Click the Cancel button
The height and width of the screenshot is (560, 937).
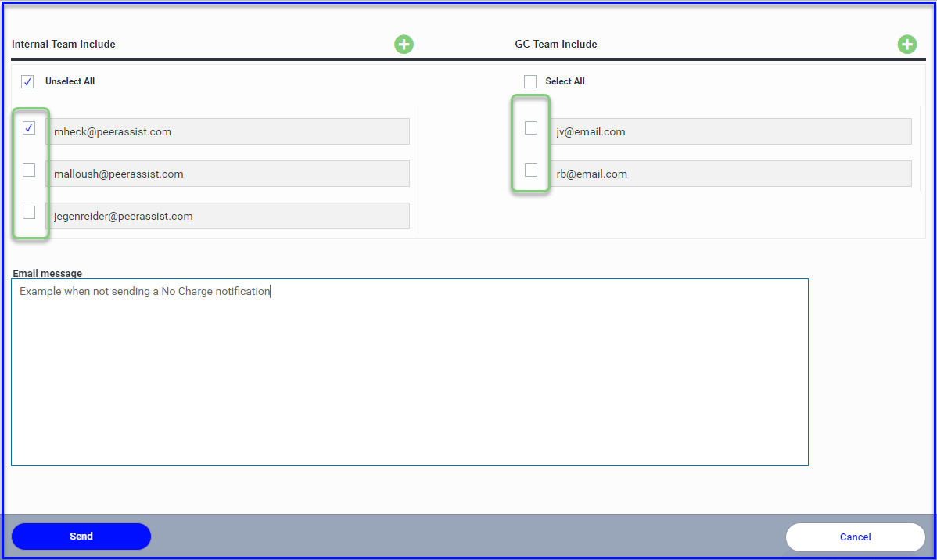coord(856,537)
